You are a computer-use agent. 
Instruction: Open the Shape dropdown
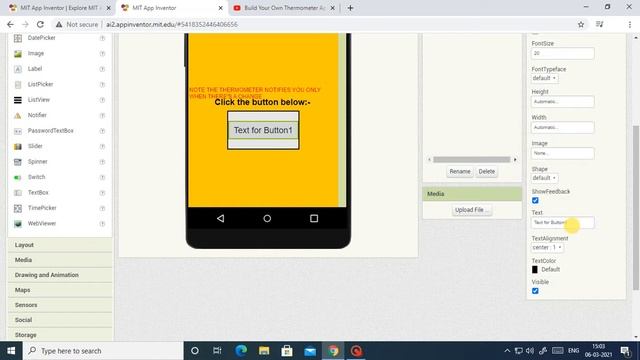(544, 178)
